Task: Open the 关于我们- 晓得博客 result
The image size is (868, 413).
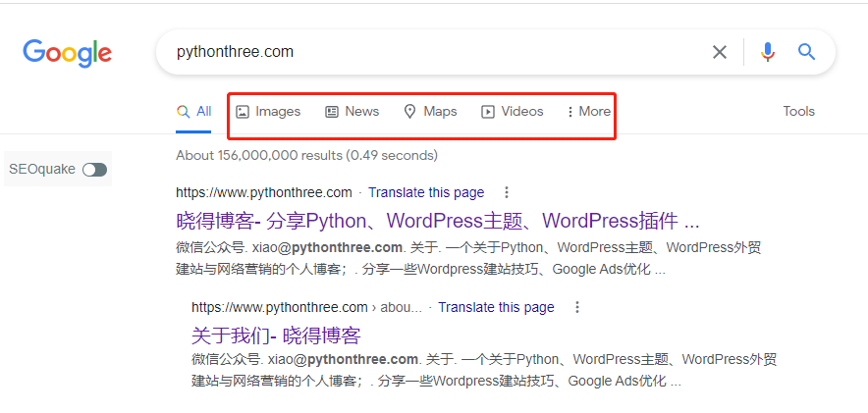Action: tap(276, 336)
